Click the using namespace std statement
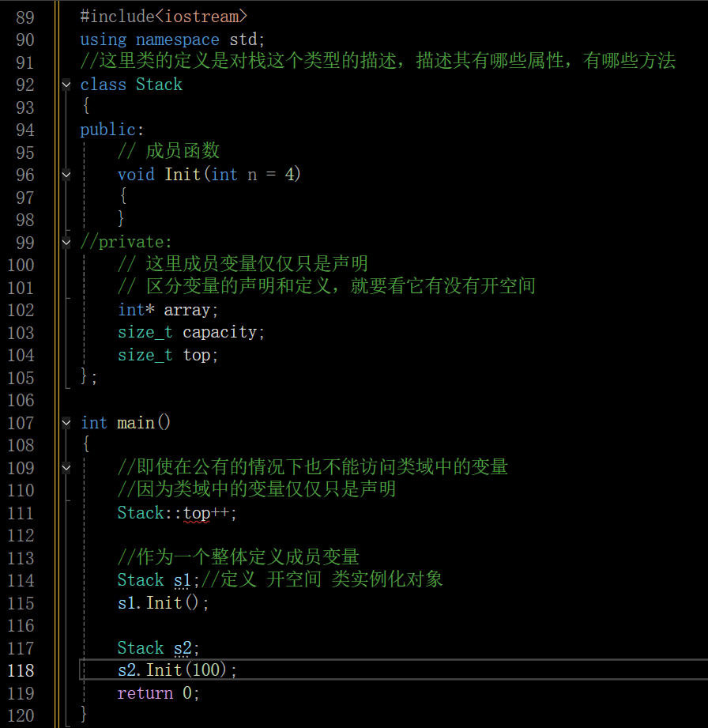This screenshot has width=708, height=728. point(170,39)
